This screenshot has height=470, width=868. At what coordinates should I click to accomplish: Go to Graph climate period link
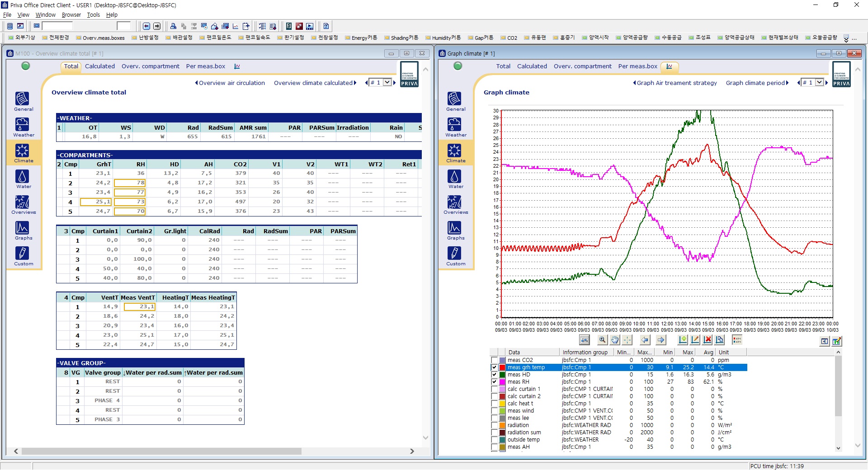[x=757, y=83]
